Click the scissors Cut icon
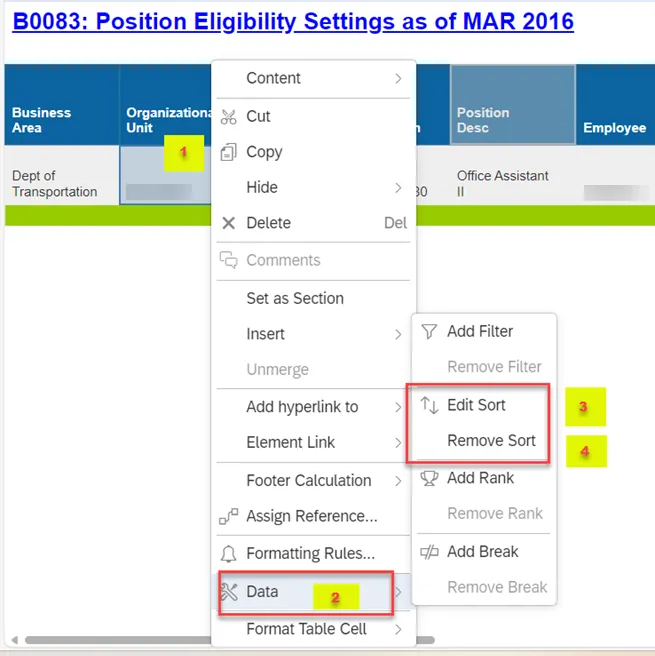 (228, 116)
